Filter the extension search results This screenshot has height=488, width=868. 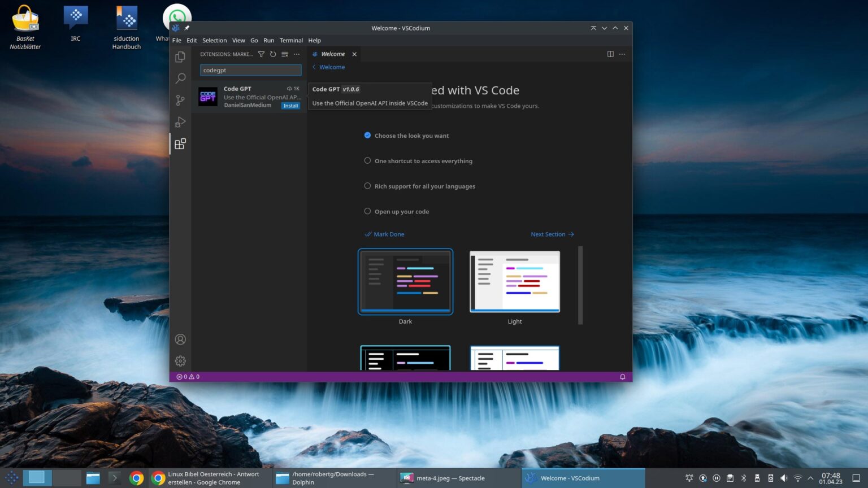click(261, 54)
